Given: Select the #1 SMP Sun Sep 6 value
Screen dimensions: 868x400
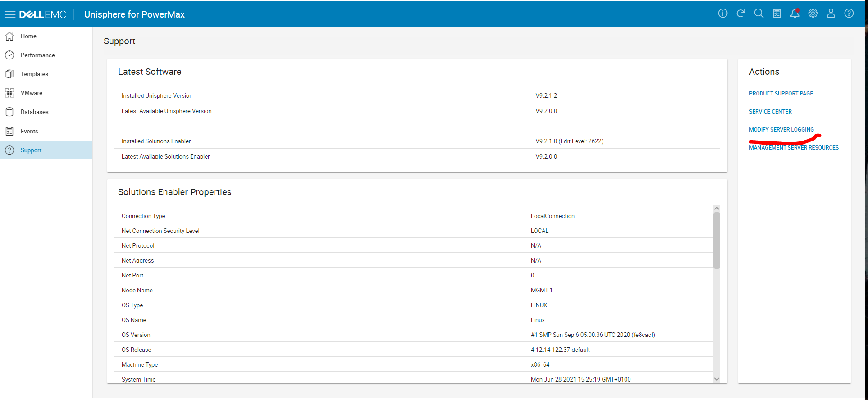Looking at the screenshot, I should [x=593, y=335].
